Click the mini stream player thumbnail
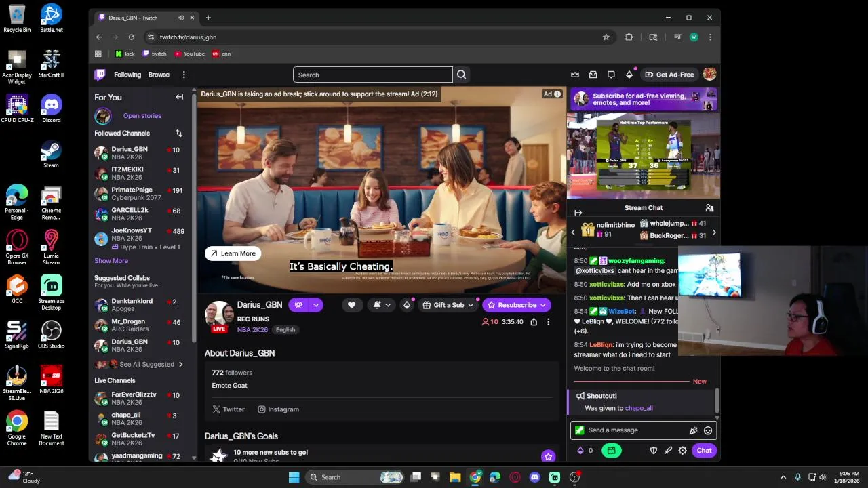868x488 pixels. [x=643, y=156]
